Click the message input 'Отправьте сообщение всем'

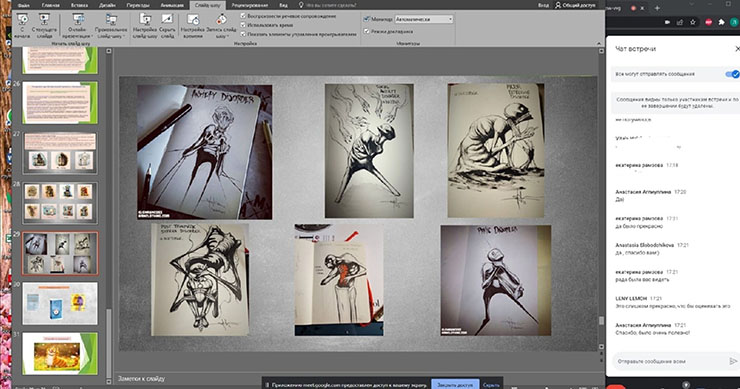click(670, 361)
